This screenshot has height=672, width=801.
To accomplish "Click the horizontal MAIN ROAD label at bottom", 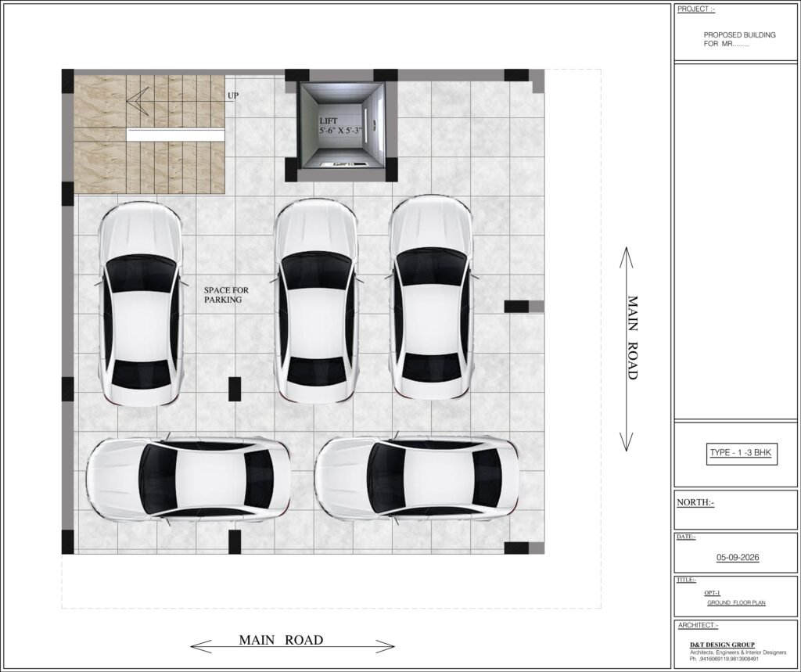I will point(281,640).
